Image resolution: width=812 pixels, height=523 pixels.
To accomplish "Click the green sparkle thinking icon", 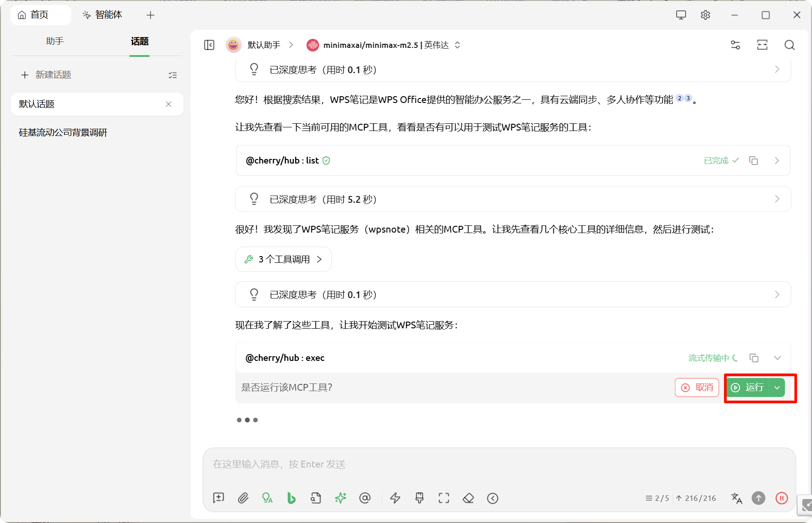I will 340,498.
